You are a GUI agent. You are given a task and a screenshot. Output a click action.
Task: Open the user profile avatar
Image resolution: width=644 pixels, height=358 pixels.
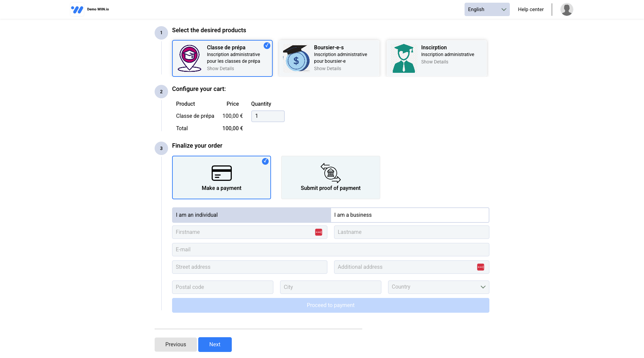click(x=567, y=9)
